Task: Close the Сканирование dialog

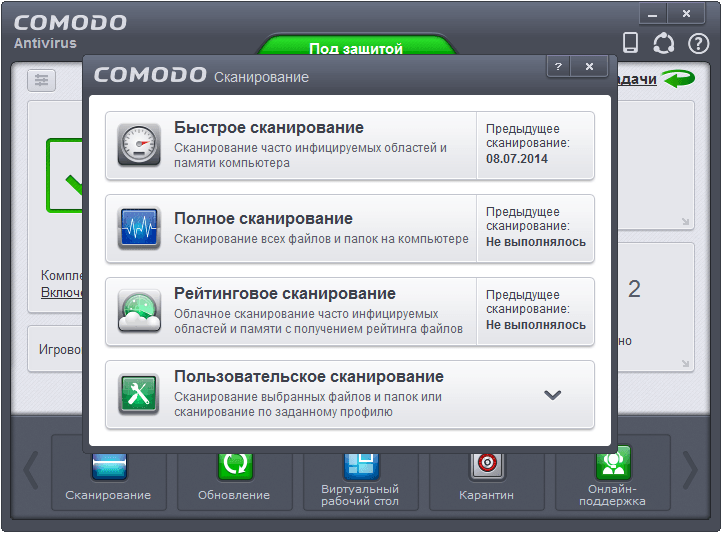Action: pos(589,67)
